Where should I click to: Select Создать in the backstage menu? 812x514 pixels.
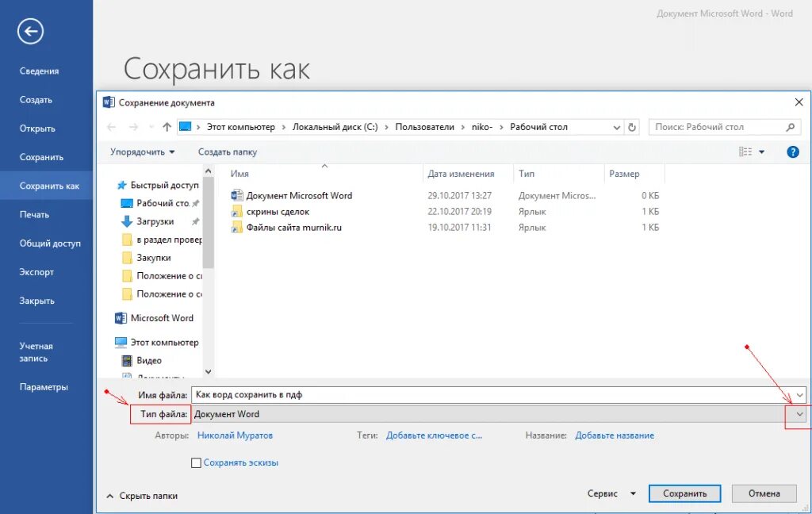pyautogui.click(x=36, y=99)
